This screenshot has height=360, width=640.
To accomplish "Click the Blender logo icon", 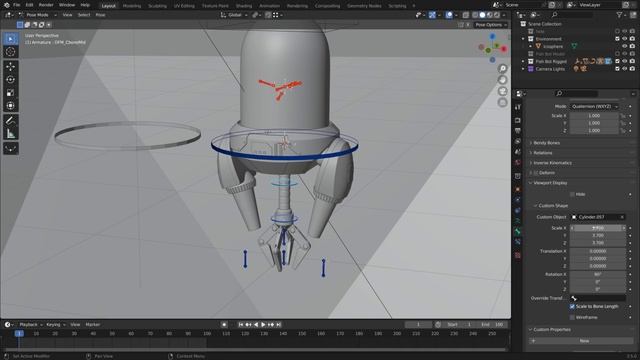I will tap(6, 5).
